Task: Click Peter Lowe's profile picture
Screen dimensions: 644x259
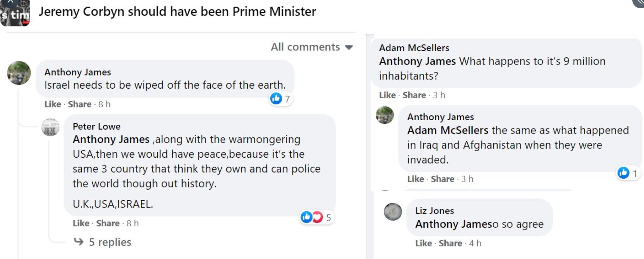Action: click(50, 127)
